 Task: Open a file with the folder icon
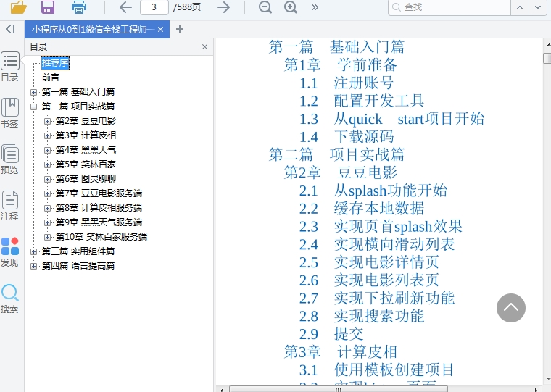click(18, 7)
